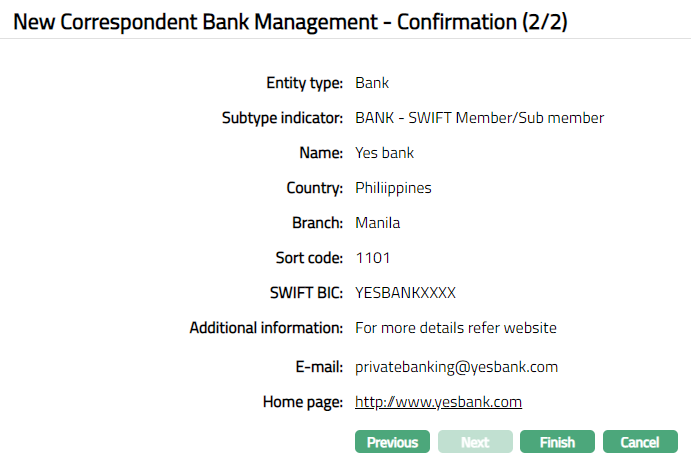Image resolution: width=691 pixels, height=471 pixels.
Task: Cancel the correspondent bank confirmation
Action: point(640,442)
